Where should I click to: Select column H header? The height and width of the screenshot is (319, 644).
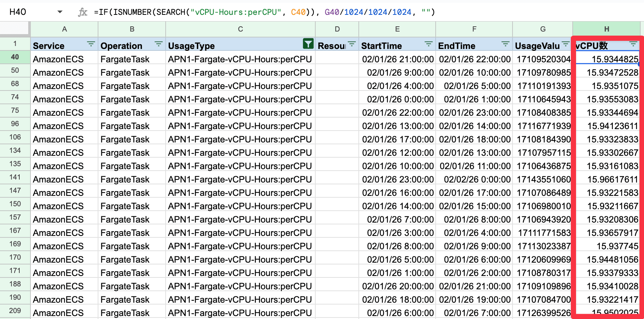coord(606,29)
